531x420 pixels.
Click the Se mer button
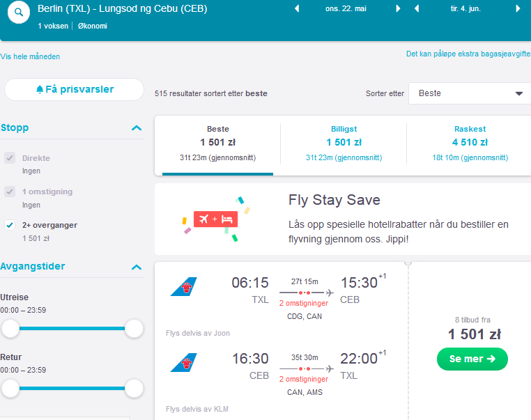(x=472, y=359)
